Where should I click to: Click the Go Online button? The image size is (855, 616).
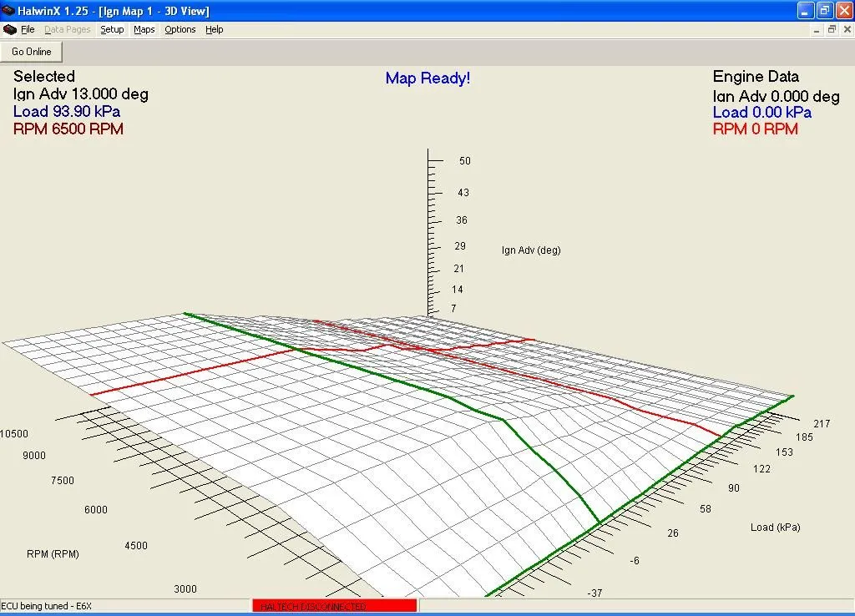(31, 51)
